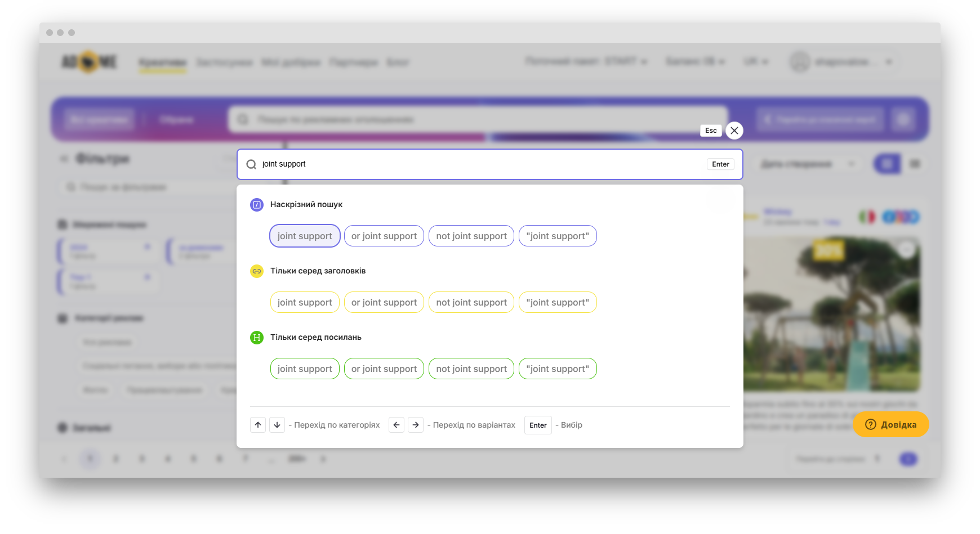Select yellow quoted "joint support" headline option
The height and width of the screenshot is (534, 980).
coord(558,302)
